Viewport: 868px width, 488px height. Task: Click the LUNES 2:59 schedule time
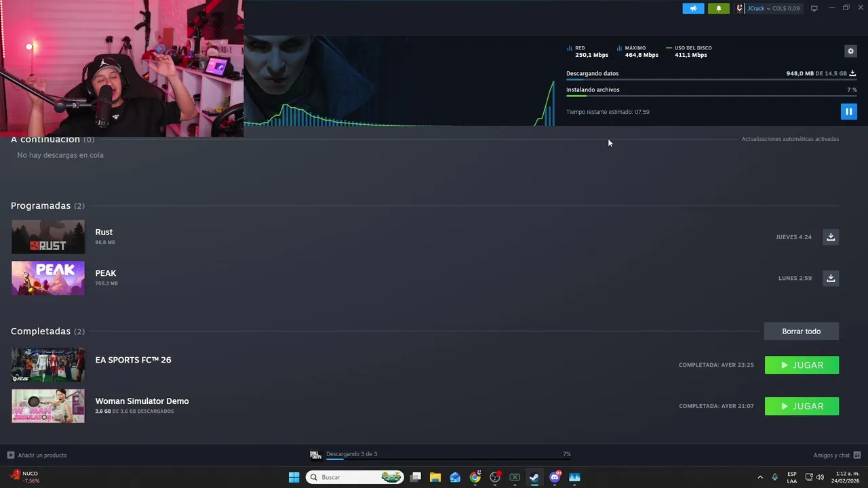pyautogui.click(x=795, y=278)
